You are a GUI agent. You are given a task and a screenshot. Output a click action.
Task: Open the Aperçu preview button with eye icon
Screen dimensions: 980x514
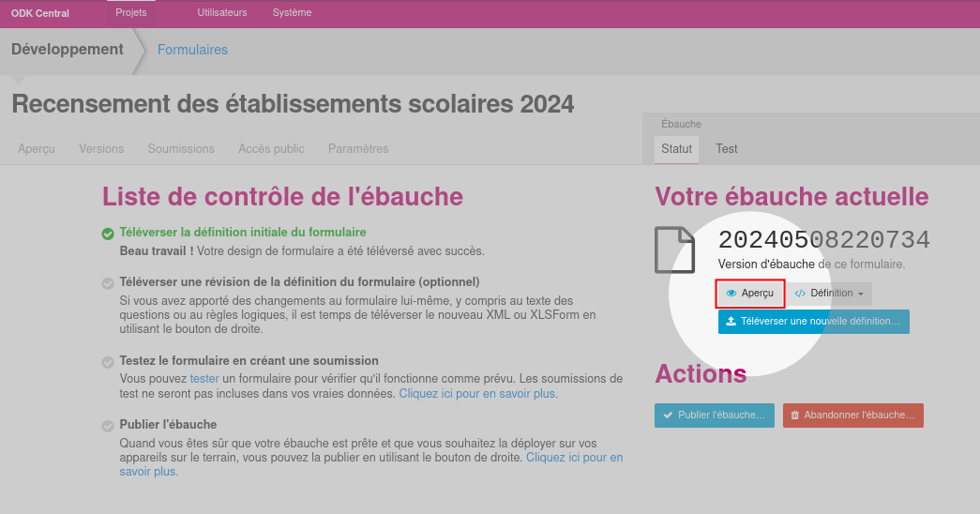(750, 294)
